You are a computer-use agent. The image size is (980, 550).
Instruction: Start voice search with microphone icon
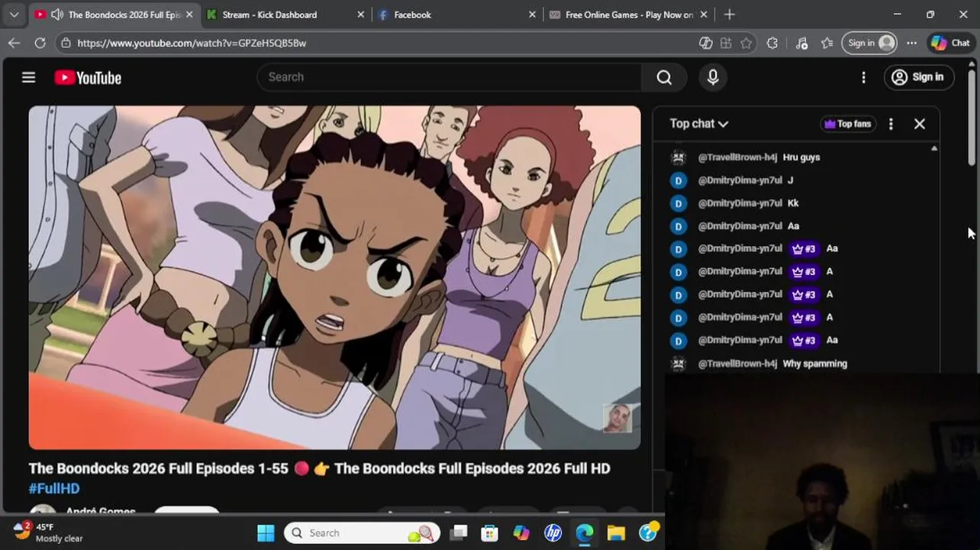point(713,77)
